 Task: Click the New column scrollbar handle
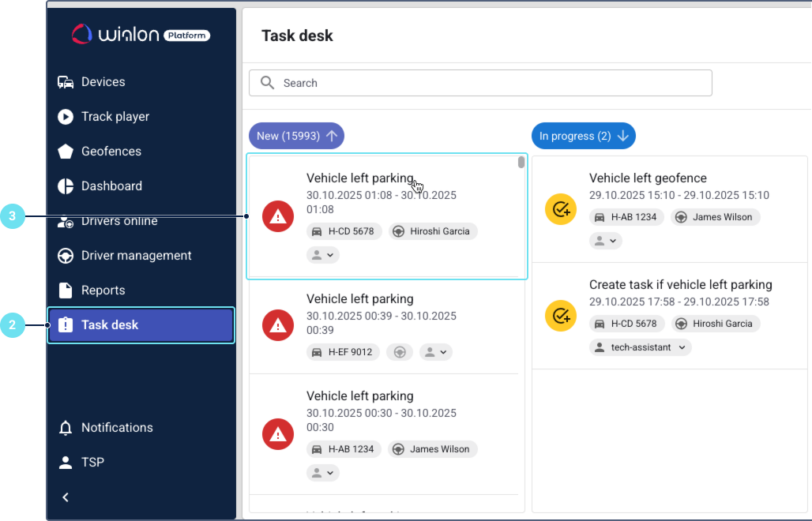pyautogui.click(x=521, y=163)
